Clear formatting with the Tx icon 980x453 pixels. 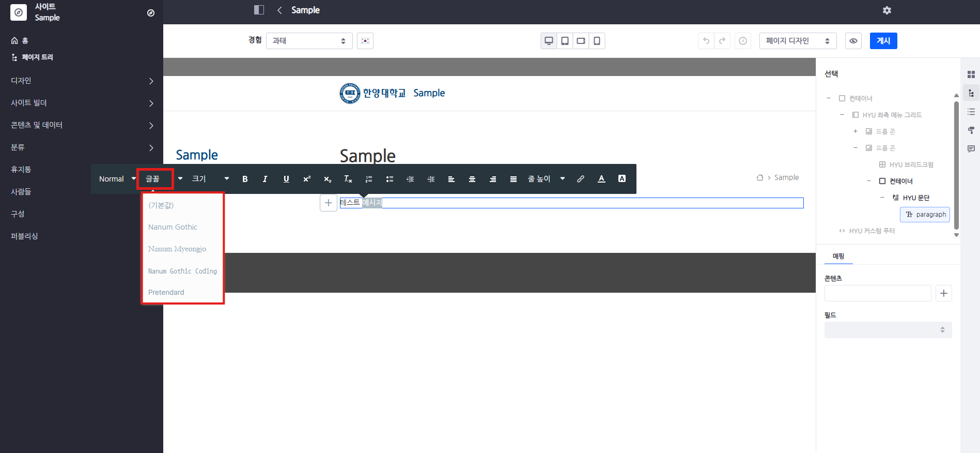click(x=348, y=179)
